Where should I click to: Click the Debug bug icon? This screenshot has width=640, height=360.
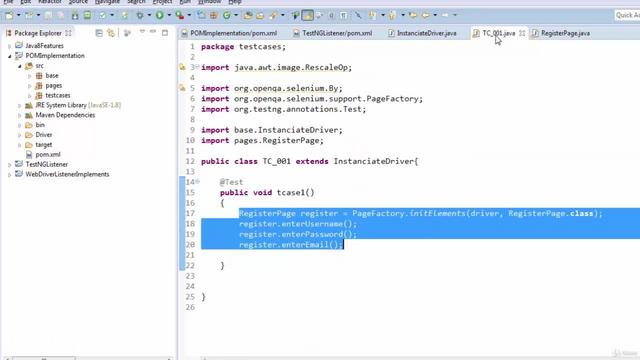[140, 16]
